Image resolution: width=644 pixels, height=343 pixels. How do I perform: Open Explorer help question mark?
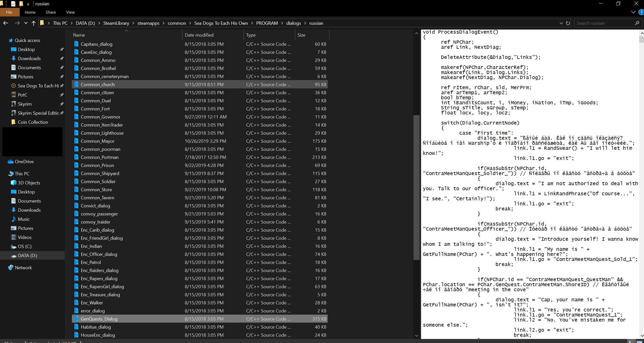point(641,12)
